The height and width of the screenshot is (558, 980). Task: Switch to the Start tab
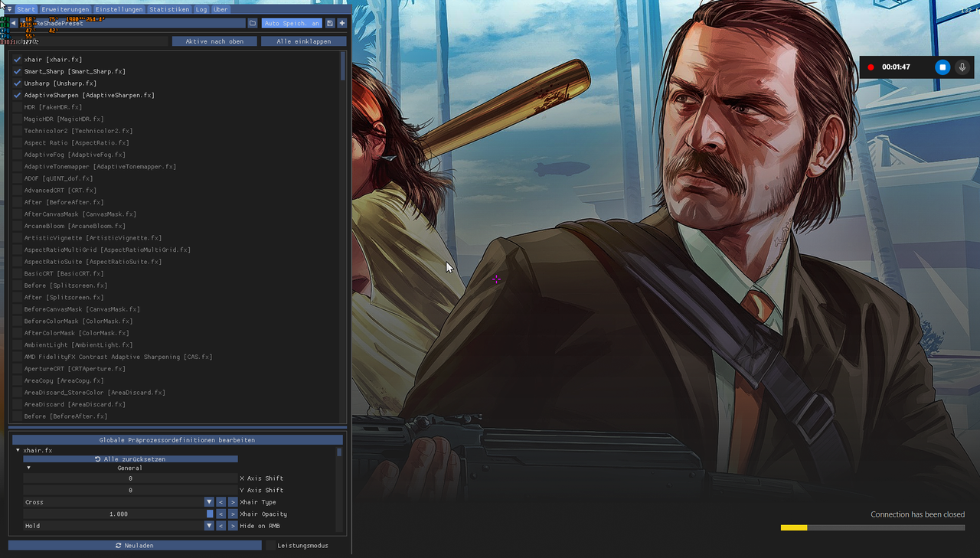pyautogui.click(x=26, y=9)
